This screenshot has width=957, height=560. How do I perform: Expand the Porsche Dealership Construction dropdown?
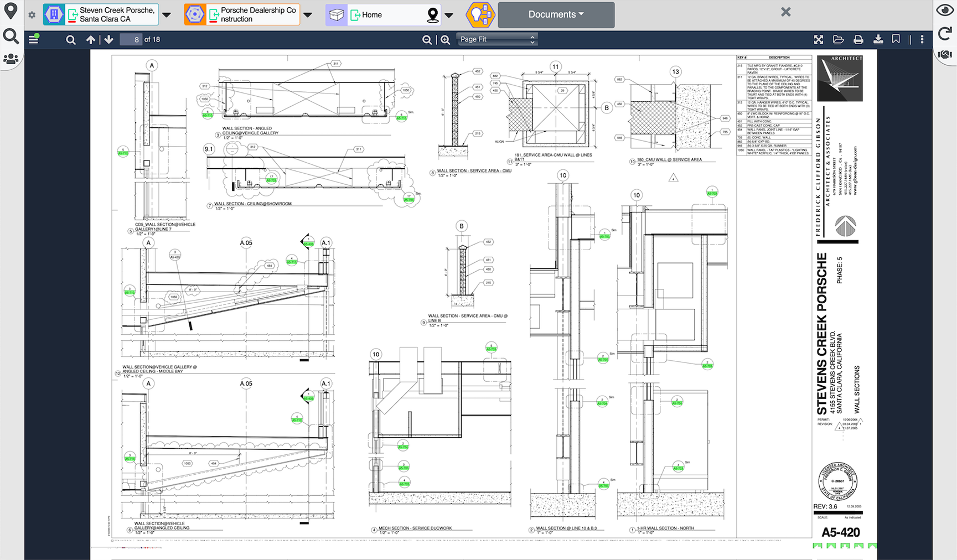tap(308, 15)
